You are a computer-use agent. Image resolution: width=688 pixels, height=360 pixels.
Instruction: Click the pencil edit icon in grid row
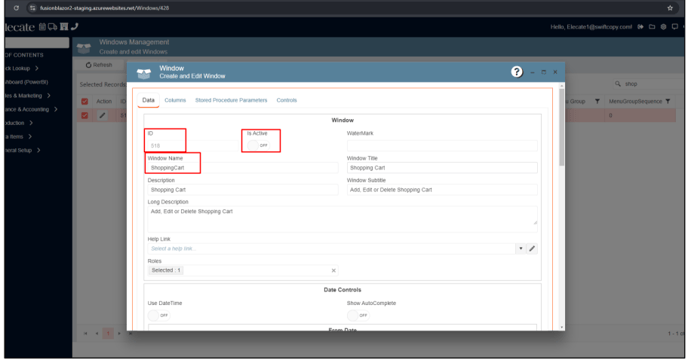102,115
